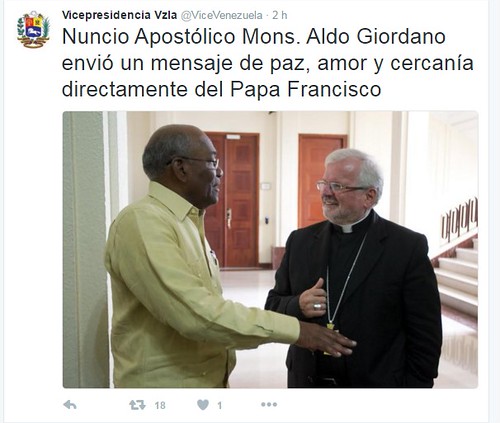Image resolution: width=500 pixels, height=423 pixels.
Task: Enlarge the attached photo of the two men
Action: (270, 249)
